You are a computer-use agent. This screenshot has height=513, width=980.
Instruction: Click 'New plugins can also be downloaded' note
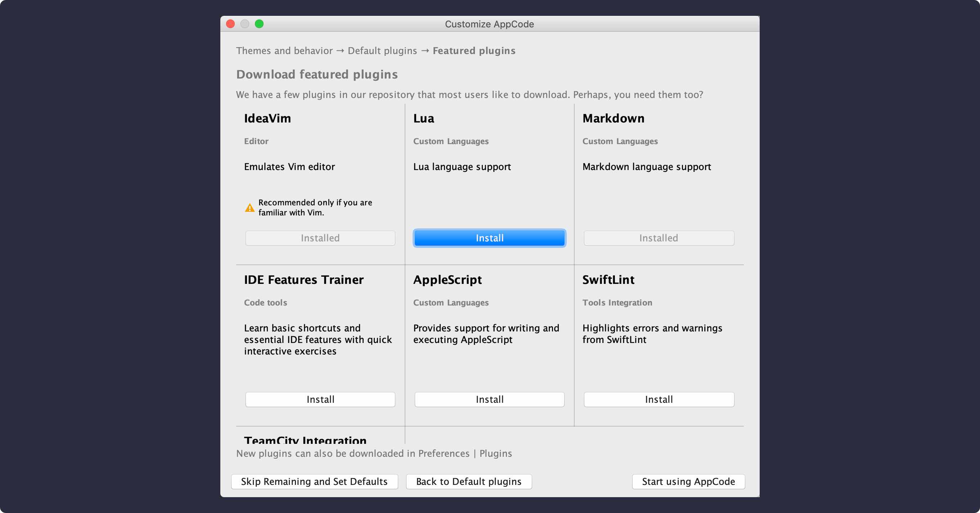374,454
